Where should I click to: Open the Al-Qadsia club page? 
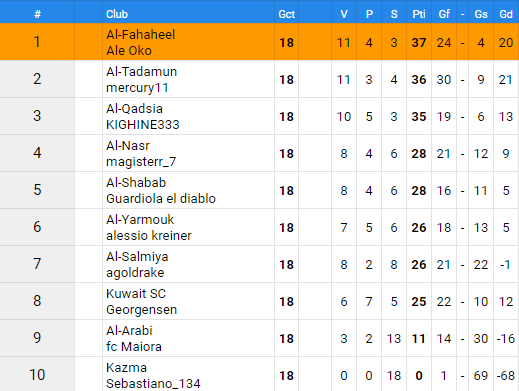(134, 109)
